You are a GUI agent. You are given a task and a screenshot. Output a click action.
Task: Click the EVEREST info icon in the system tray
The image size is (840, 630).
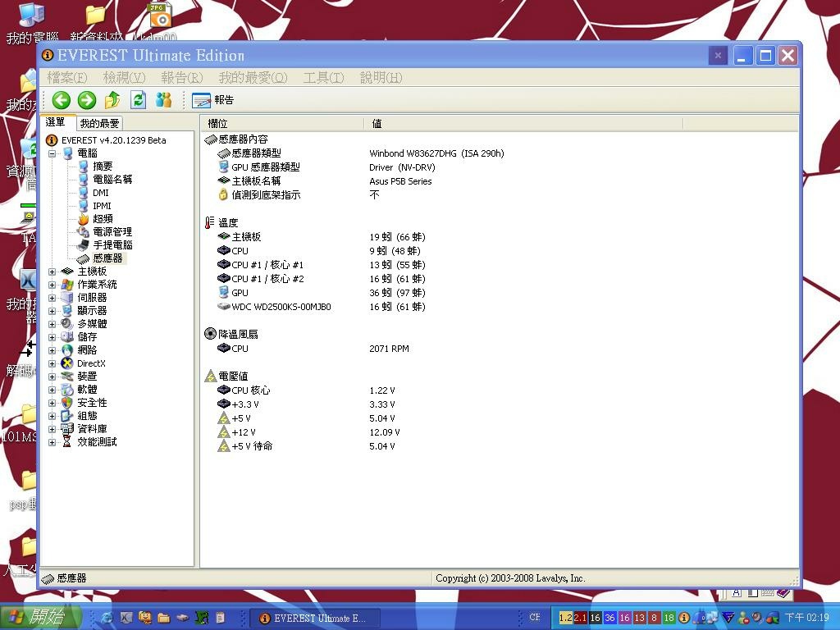coord(683,618)
